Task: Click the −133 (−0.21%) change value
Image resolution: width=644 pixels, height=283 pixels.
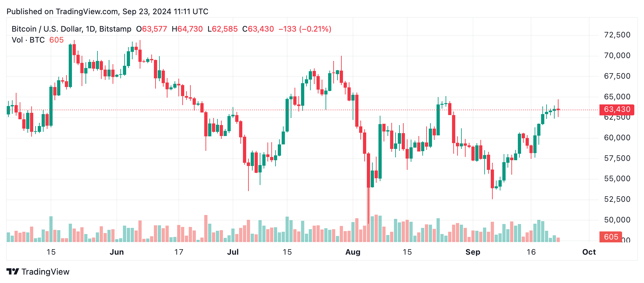Action: coord(305,29)
